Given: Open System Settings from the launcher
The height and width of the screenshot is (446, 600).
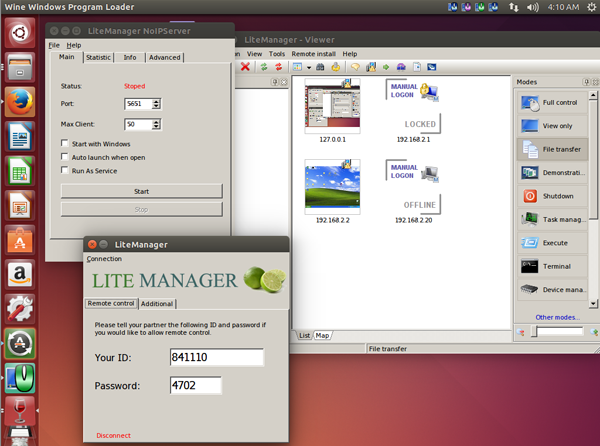Looking at the screenshot, I should point(20,309).
